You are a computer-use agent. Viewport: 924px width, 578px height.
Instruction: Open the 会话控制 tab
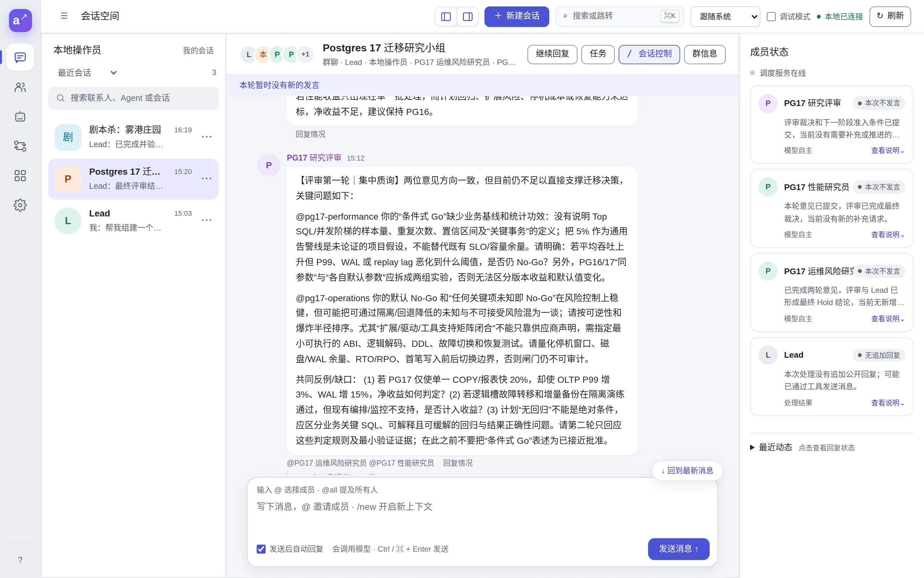(x=649, y=54)
